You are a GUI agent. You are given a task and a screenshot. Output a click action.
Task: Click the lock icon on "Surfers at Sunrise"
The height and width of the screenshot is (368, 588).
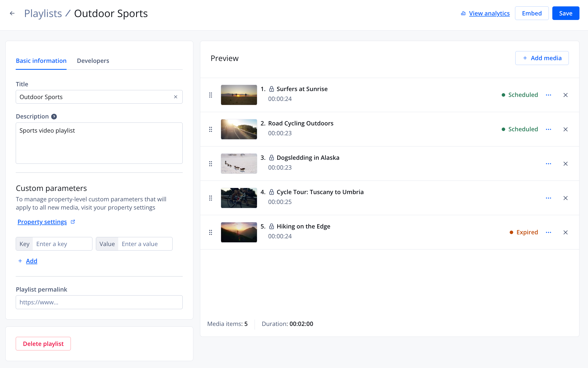[272, 89]
